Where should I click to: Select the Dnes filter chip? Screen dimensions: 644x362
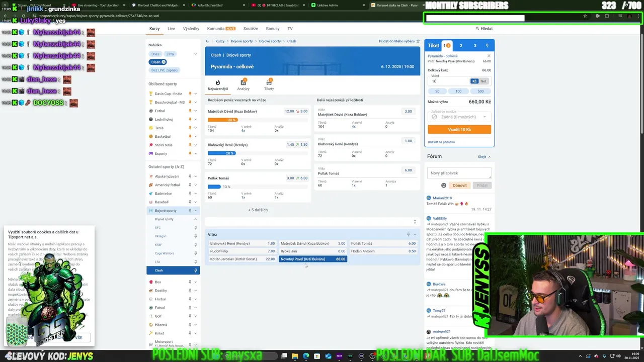pyautogui.click(x=155, y=54)
